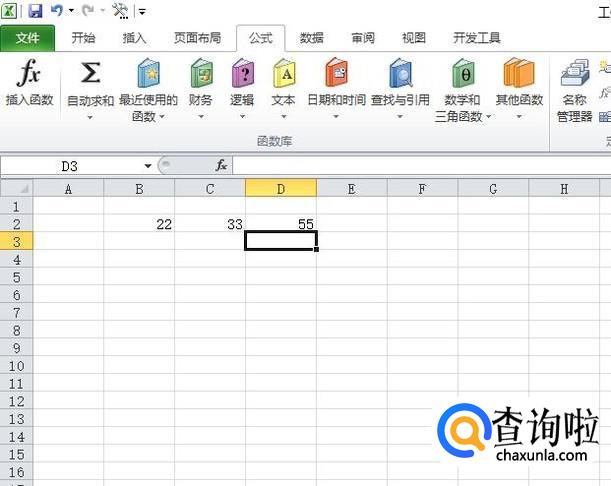
Task: Select column B header
Action: [140, 189]
